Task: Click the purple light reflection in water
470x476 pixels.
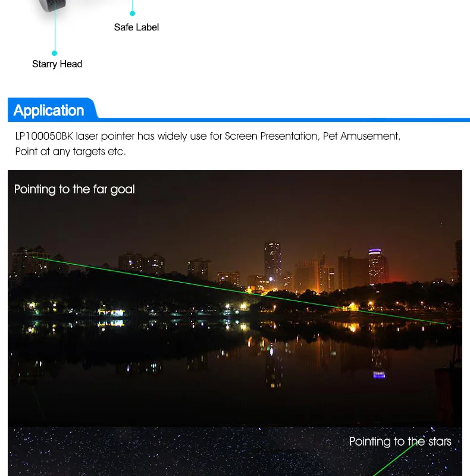Action: pos(379,375)
